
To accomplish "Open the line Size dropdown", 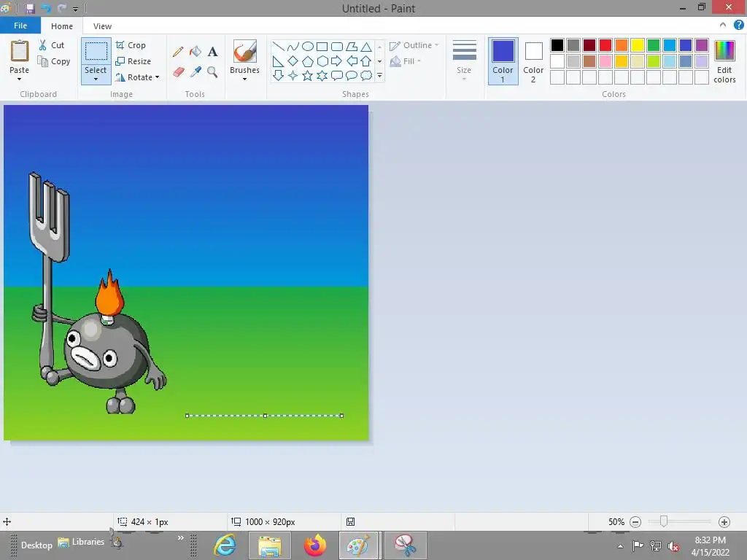I will pyautogui.click(x=464, y=61).
